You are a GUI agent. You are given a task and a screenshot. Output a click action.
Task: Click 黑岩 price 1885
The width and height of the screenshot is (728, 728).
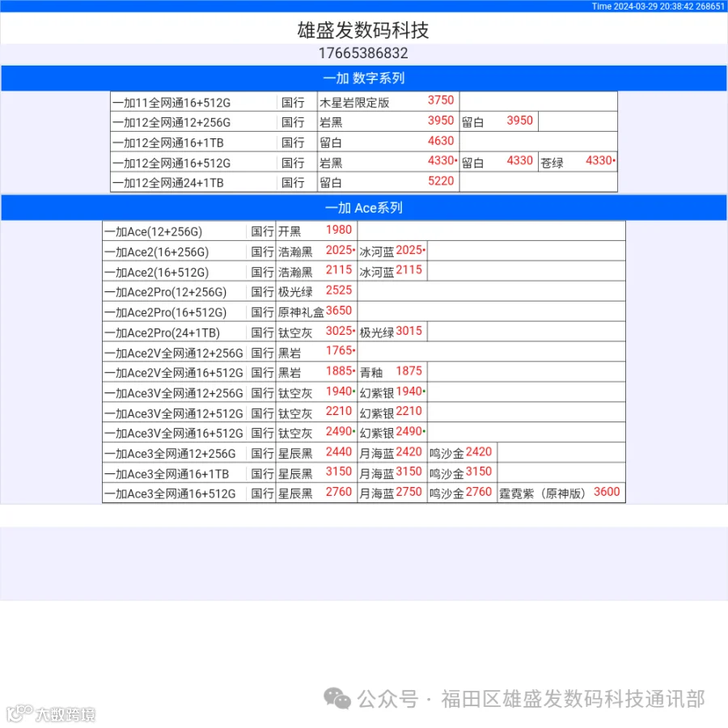tap(338, 371)
